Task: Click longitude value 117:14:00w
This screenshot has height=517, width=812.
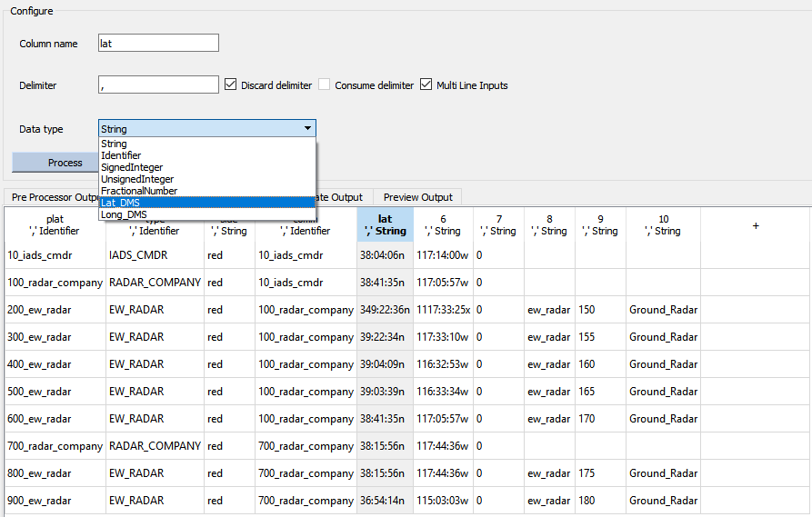Action: (444, 255)
